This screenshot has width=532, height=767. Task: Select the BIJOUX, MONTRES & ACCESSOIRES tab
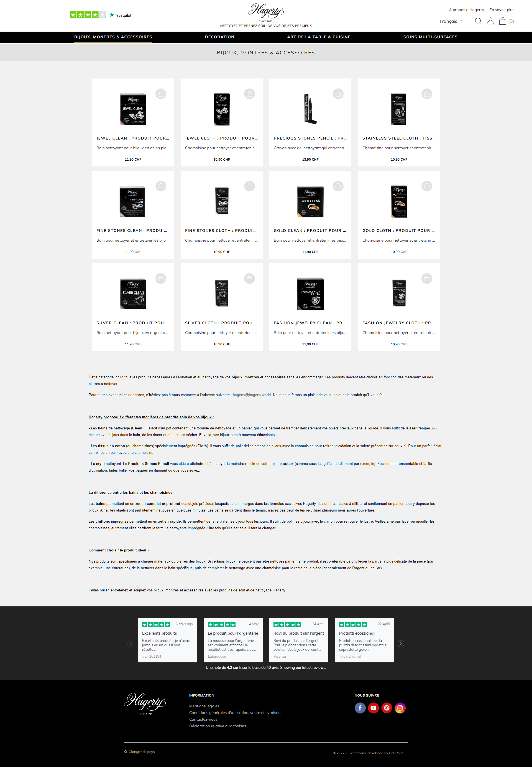point(113,37)
